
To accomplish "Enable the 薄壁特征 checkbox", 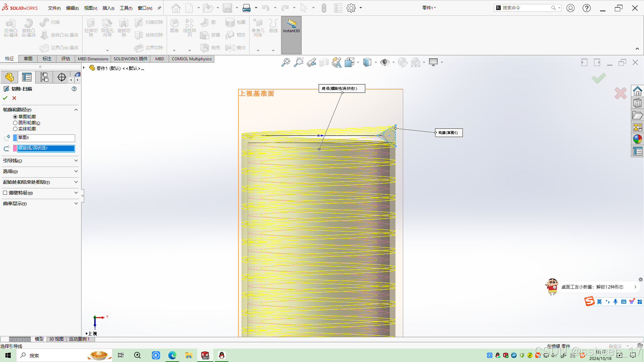I will tap(5, 193).
